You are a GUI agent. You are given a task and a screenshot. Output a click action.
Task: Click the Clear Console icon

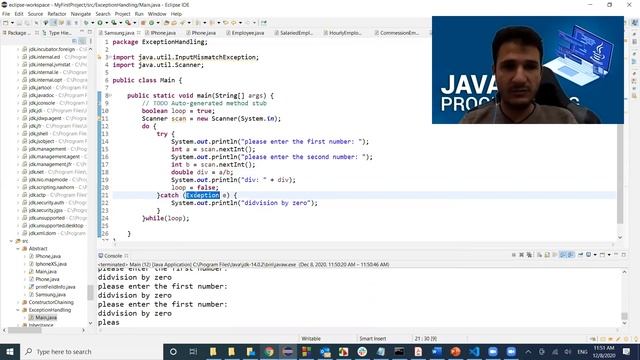540,255
